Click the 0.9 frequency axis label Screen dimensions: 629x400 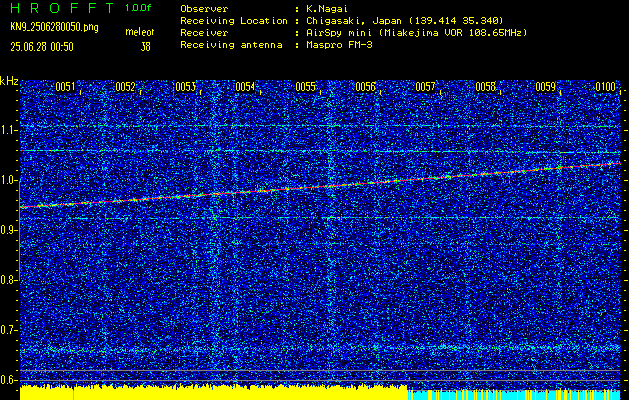pyautogui.click(x=8, y=230)
